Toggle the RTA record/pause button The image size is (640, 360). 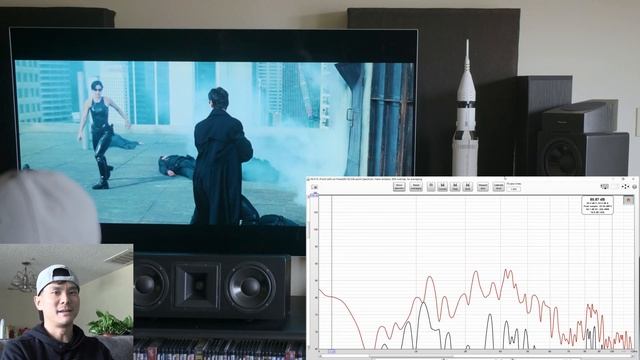tap(431, 187)
